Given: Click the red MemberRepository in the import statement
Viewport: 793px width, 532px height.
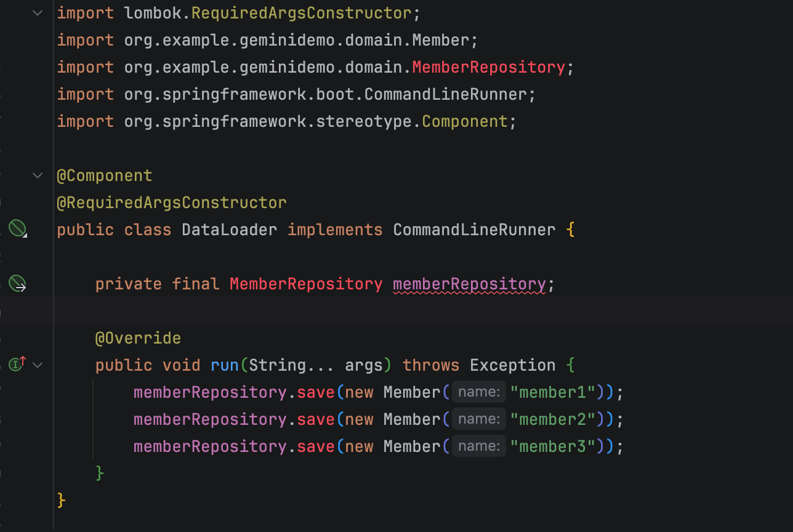Looking at the screenshot, I should click(x=488, y=67).
